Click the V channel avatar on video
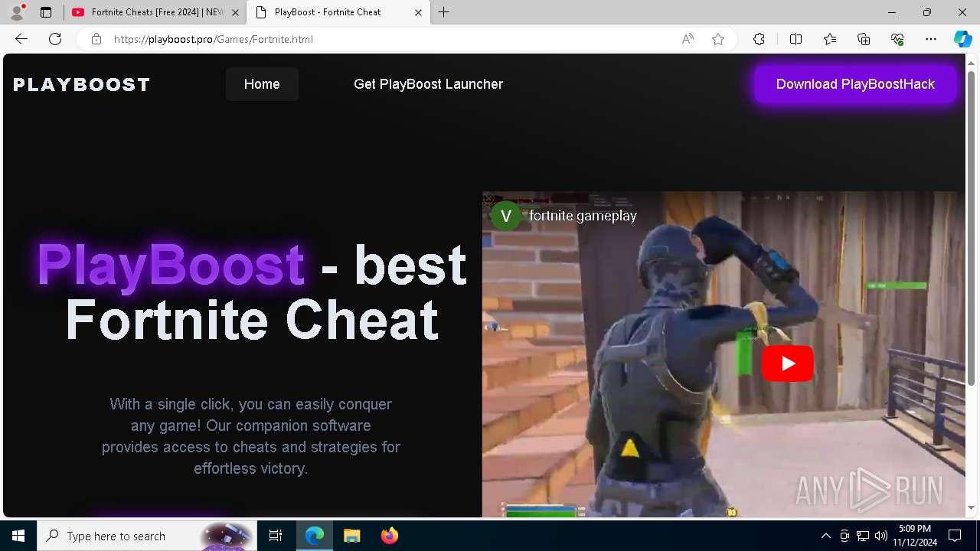 [x=505, y=216]
